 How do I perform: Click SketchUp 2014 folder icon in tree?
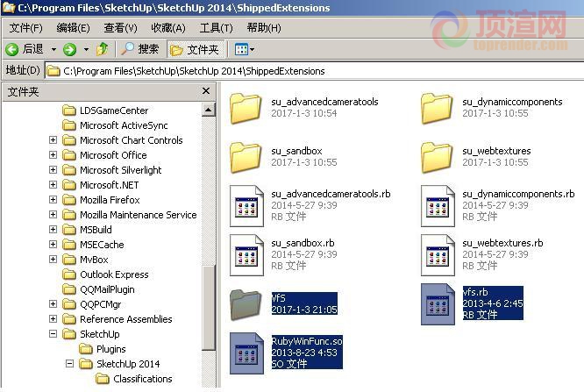[86, 364]
